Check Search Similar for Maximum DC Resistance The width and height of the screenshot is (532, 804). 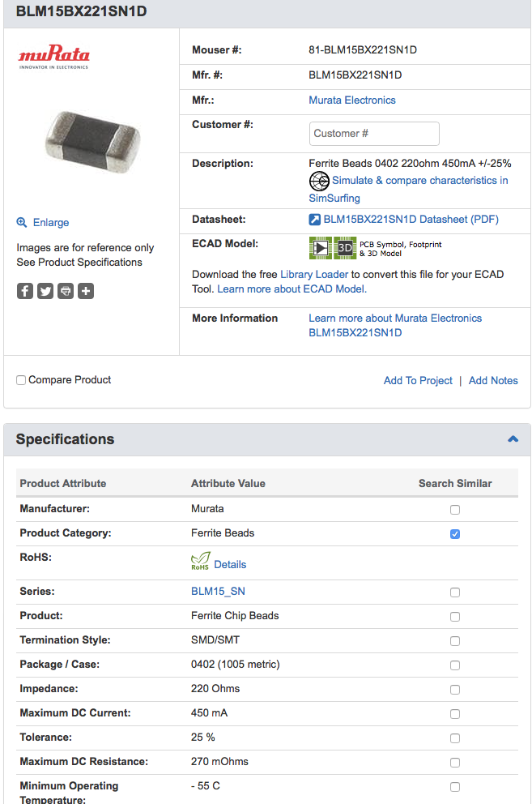[455, 763]
